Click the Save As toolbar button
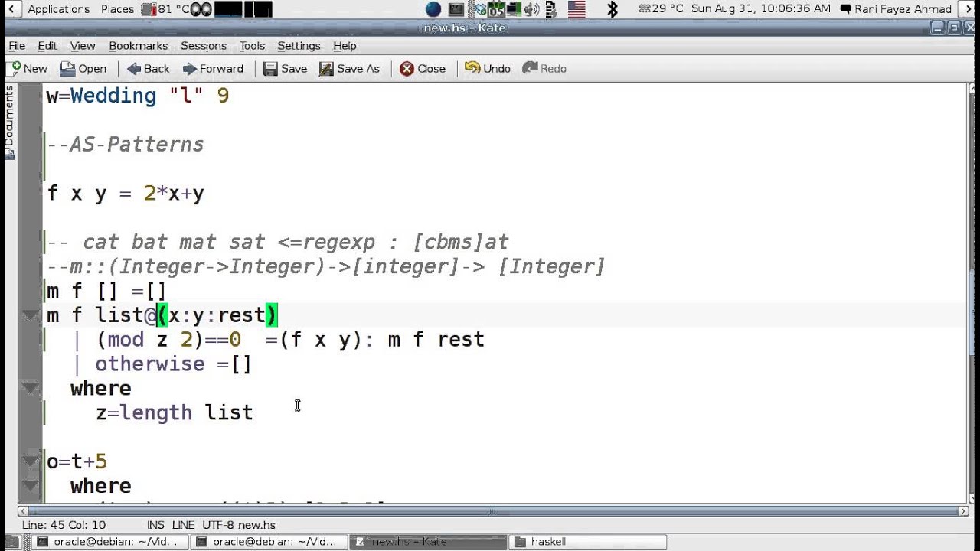Screen dimensions: 980x551 349,69
